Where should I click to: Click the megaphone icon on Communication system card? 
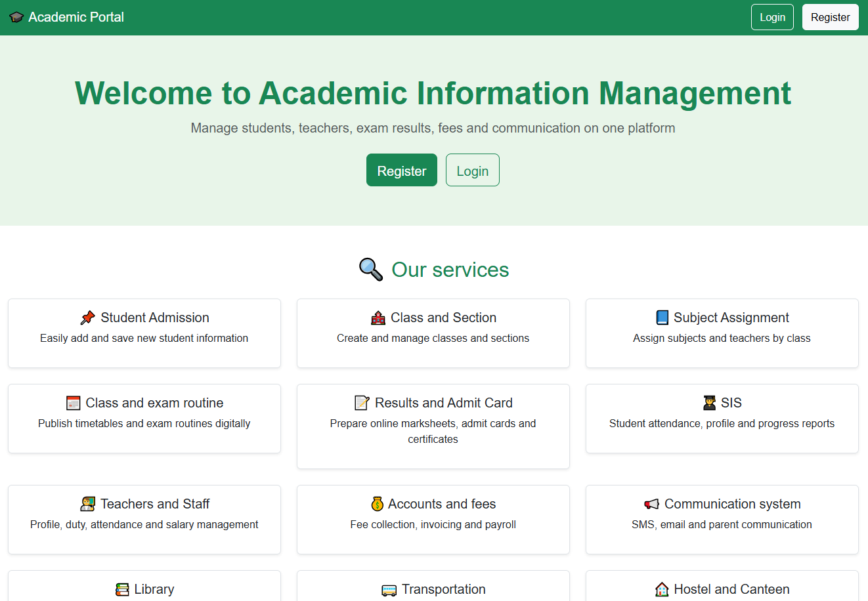coord(651,504)
